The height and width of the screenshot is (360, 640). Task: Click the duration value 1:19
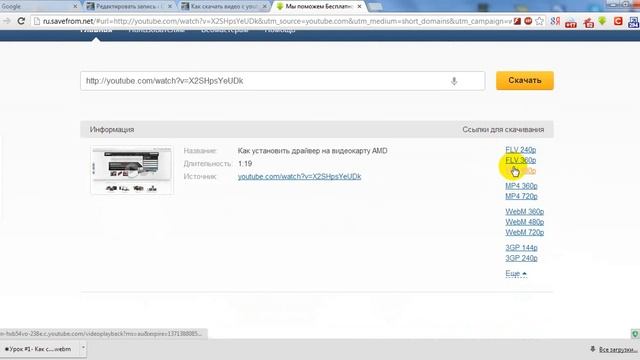pyautogui.click(x=245, y=164)
